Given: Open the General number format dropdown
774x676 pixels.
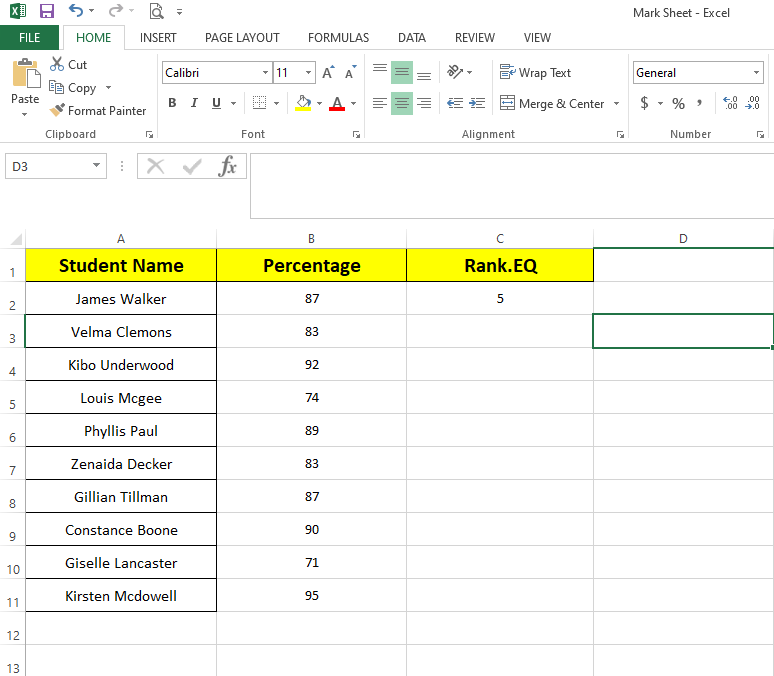Looking at the screenshot, I should click(x=756, y=73).
